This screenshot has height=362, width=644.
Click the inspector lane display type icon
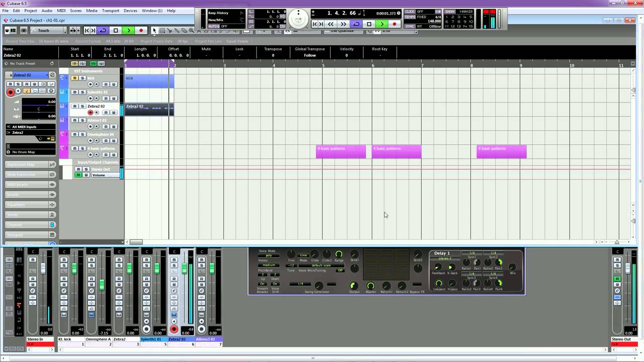pos(42,90)
